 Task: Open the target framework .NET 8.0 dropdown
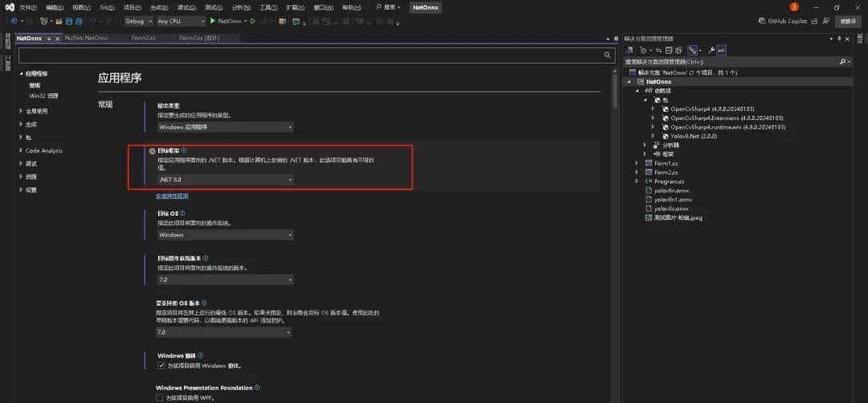point(225,180)
